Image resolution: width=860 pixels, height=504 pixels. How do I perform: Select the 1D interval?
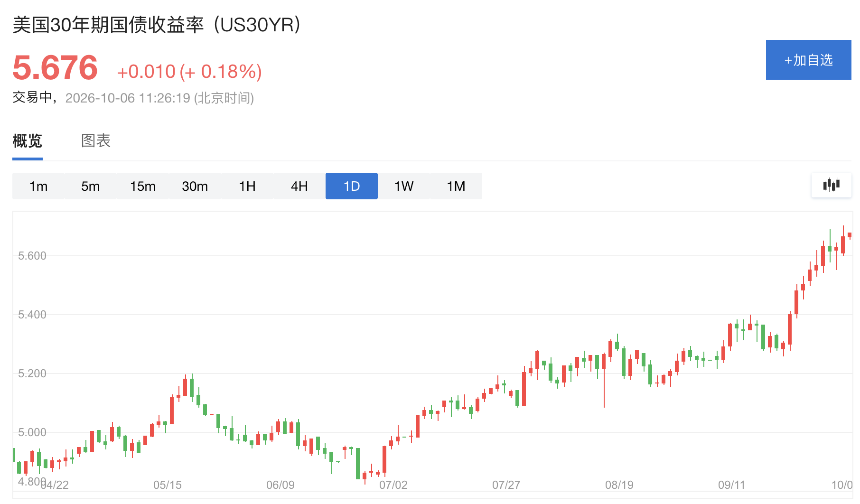click(x=352, y=186)
